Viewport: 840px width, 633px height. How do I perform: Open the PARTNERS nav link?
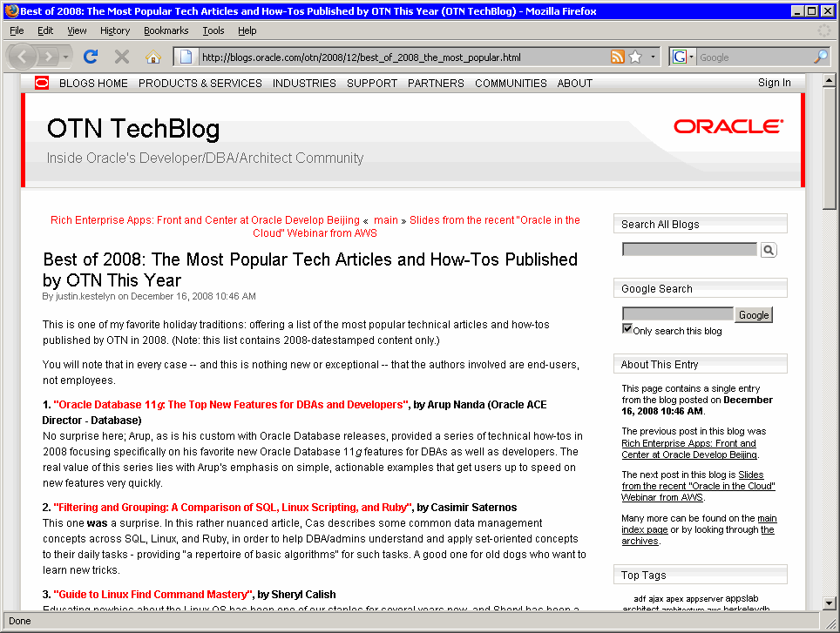436,84
